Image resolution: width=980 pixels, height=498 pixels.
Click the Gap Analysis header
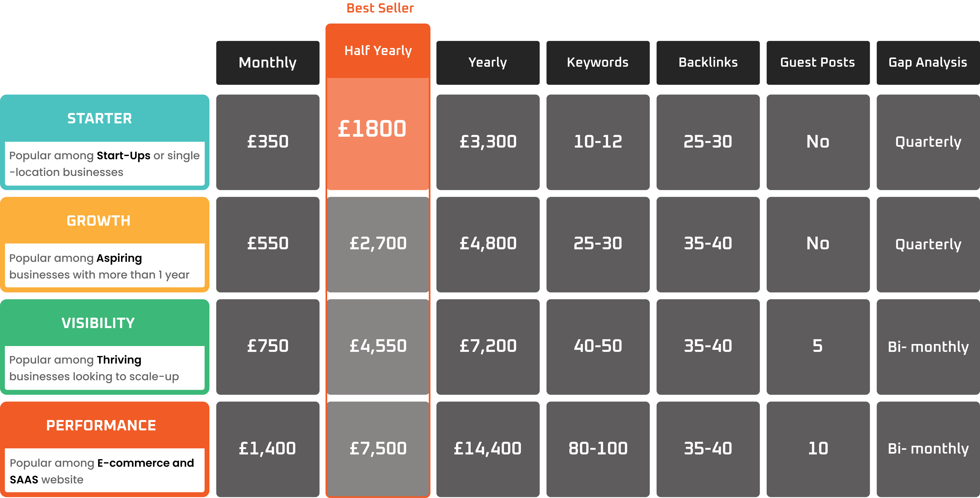[928, 63]
